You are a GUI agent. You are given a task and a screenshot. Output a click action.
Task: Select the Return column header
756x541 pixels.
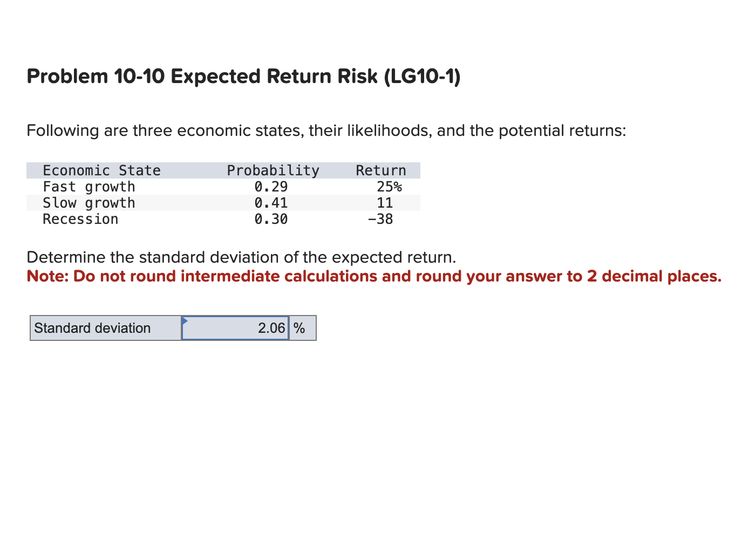click(381, 170)
